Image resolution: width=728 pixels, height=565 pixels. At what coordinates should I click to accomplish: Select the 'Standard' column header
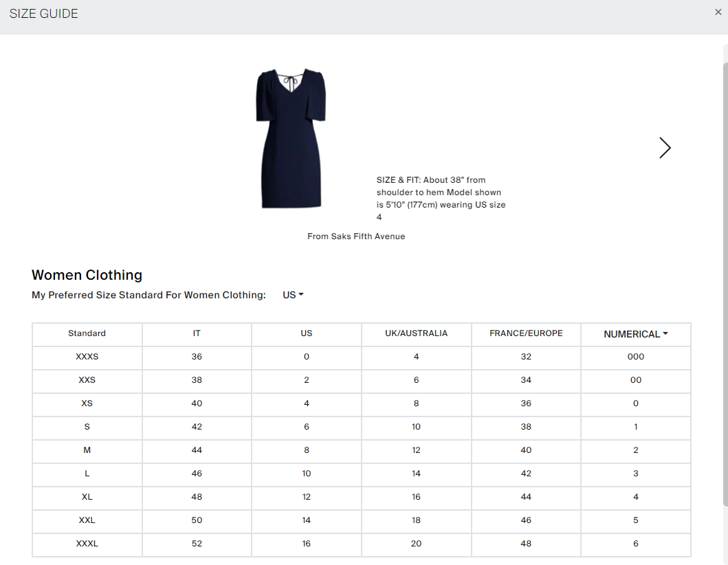(87, 333)
